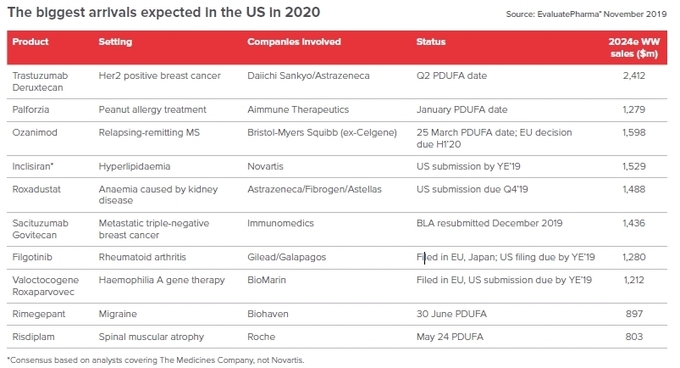Select Roxadustat in the product column

click(x=36, y=189)
